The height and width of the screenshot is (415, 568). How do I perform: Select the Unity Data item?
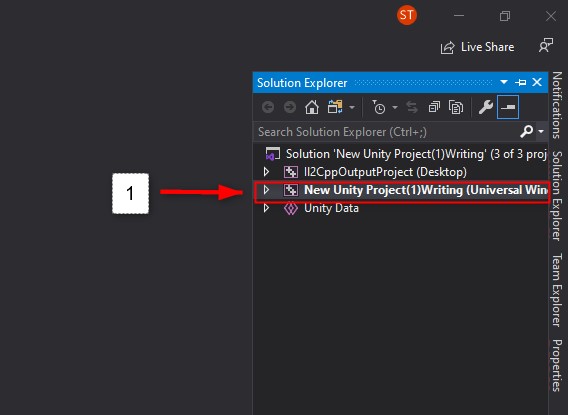331,208
